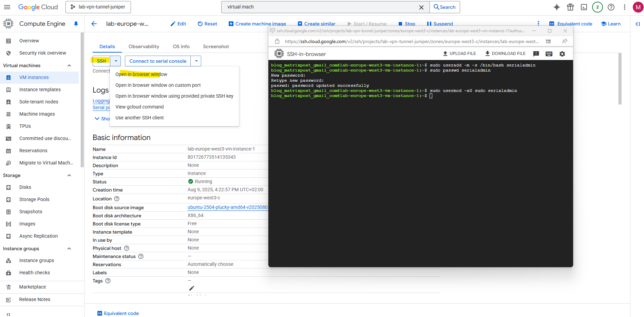The height and width of the screenshot is (317, 644).
Task: Pin Compute Engine with the pin icon
Action: coord(76,24)
